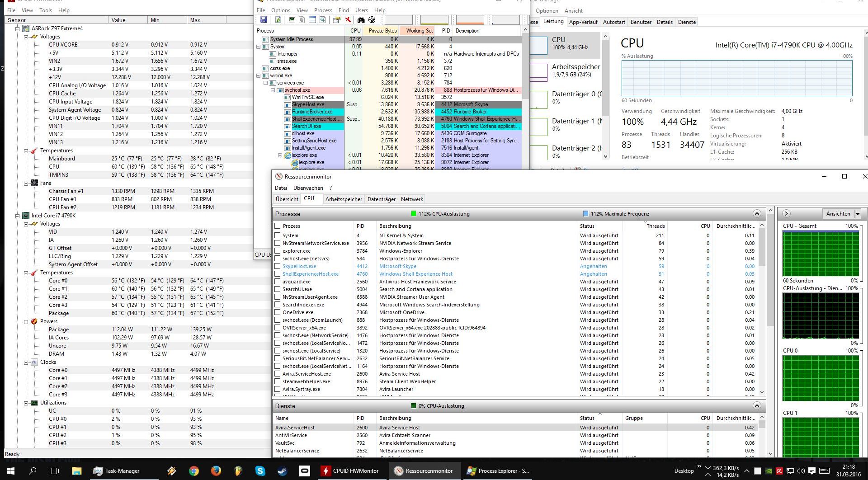
Task: Open Task View on the taskbar
Action: (x=54, y=471)
